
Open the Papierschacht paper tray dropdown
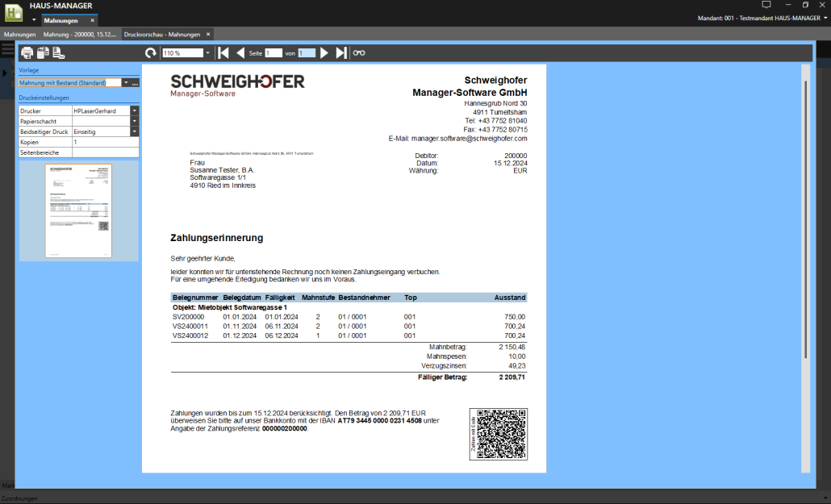click(135, 121)
